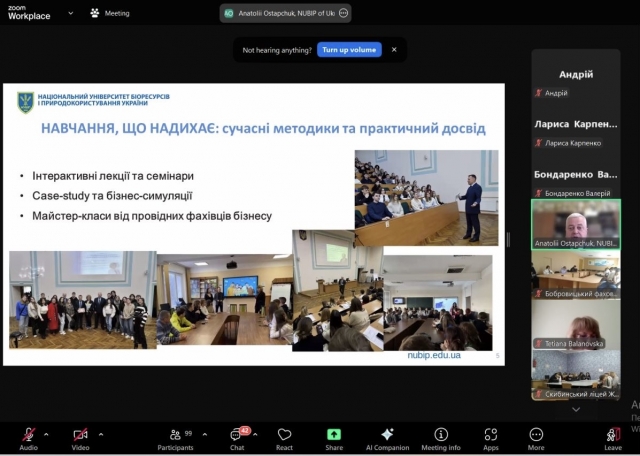640x456 pixels.
Task: Click bullet Інтерактивні лекції та семінари
Action: (x=113, y=176)
